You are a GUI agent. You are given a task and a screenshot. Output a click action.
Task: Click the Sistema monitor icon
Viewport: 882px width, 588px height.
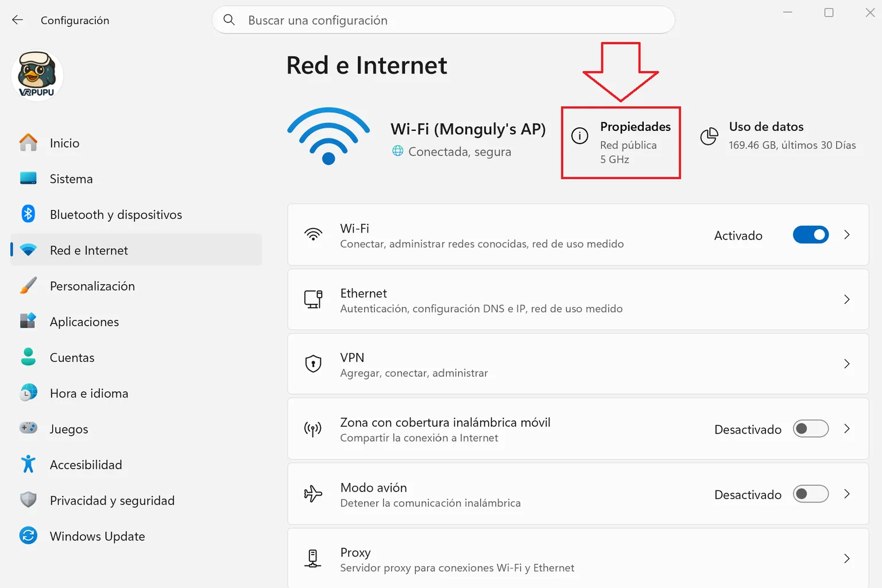tap(28, 179)
